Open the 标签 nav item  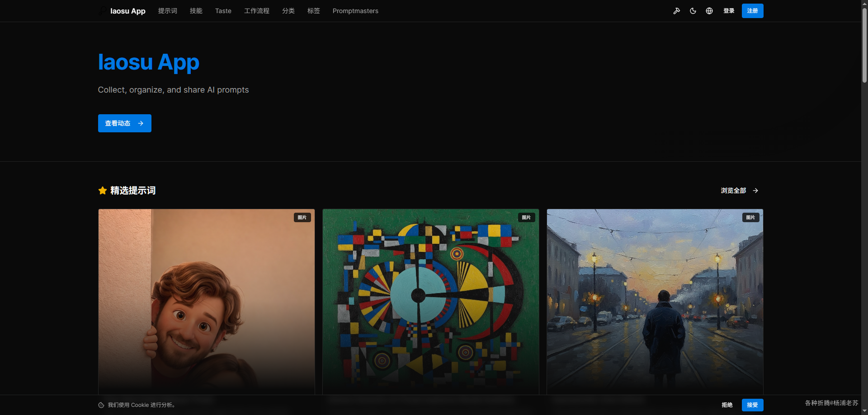pos(314,11)
